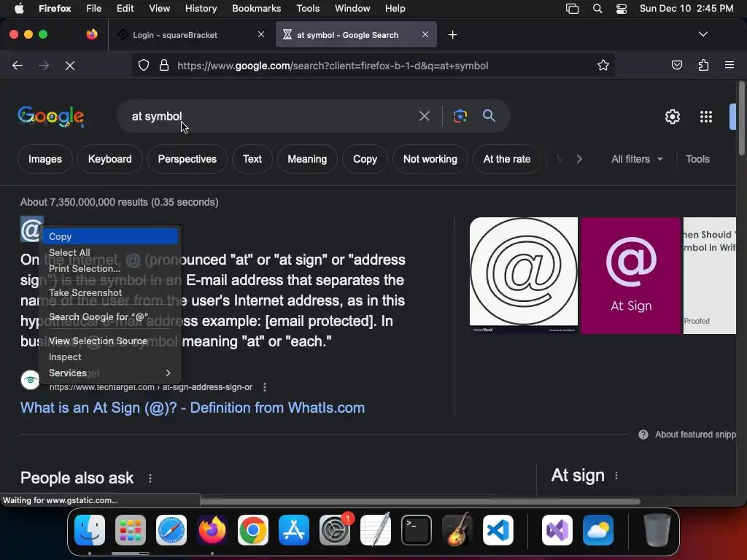
Task: Bookmark this page with the star icon
Action: click(x=603, y=65)
